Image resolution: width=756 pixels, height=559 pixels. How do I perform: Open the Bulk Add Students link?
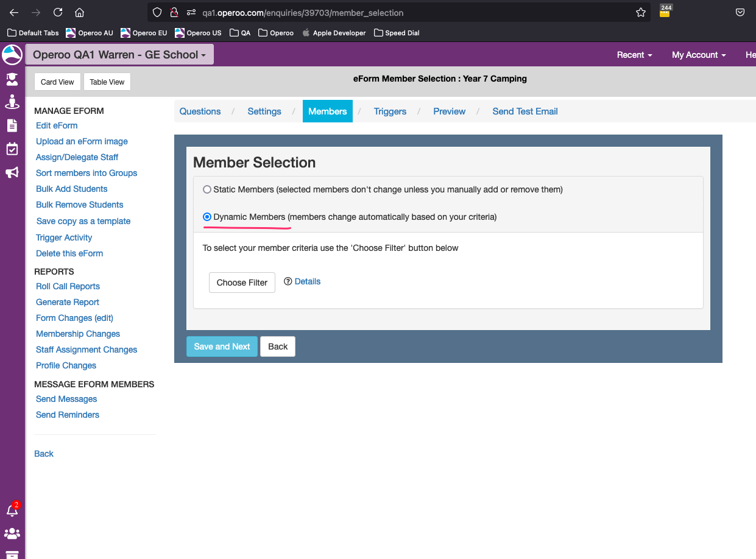pyautogui.click(x=72, y=189)
